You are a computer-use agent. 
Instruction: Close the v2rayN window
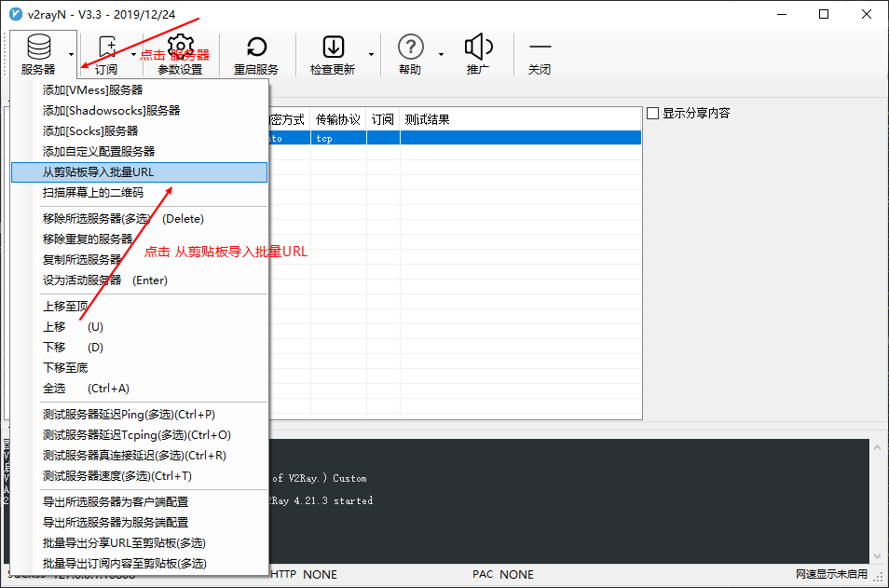tap(867, 14)
